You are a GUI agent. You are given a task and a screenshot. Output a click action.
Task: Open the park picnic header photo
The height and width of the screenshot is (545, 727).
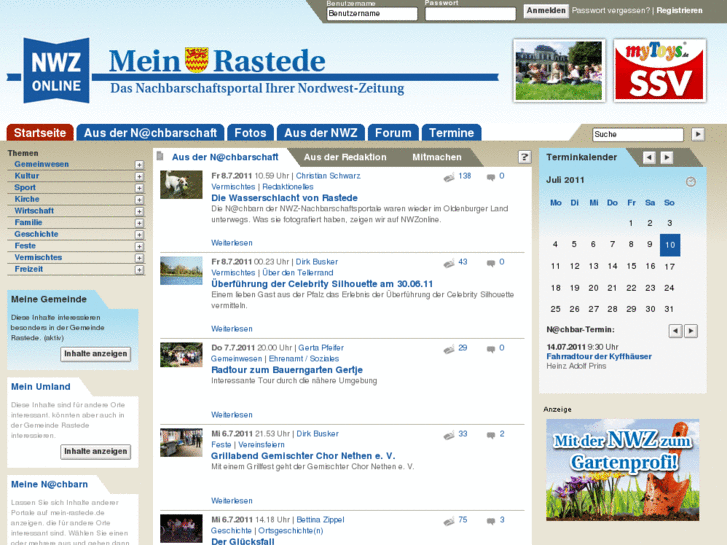coord(559,71)
